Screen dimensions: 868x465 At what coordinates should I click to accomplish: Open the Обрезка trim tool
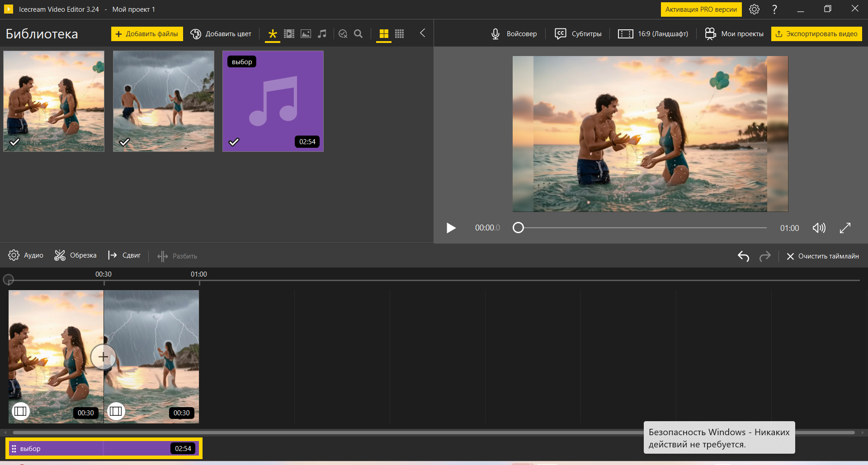(75, 255)
